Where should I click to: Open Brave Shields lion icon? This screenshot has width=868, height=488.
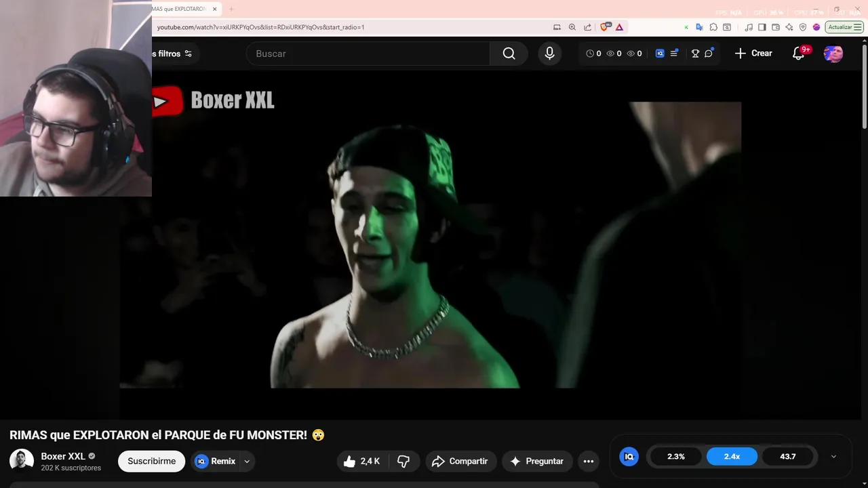[605, 27]
